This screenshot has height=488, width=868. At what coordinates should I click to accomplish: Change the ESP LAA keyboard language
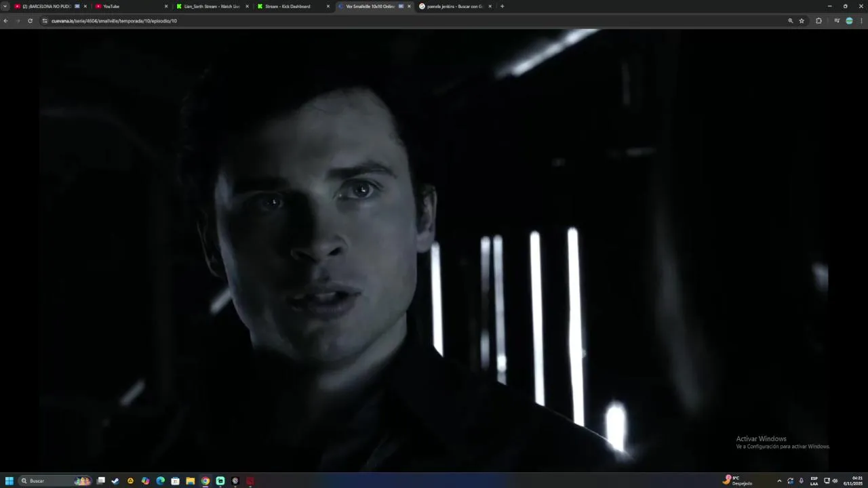[814, 481]
